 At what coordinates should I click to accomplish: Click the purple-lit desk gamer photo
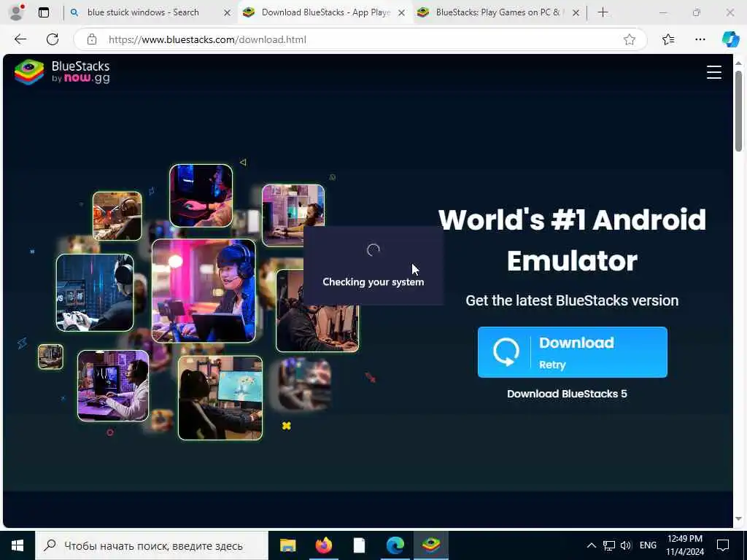click(113, 386)
